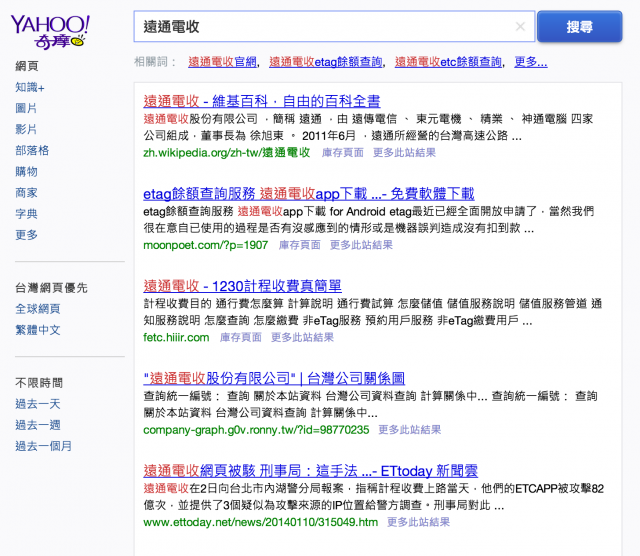
Task: Open 更多此站結果 for the company-graph result
Action: point(410,430)
